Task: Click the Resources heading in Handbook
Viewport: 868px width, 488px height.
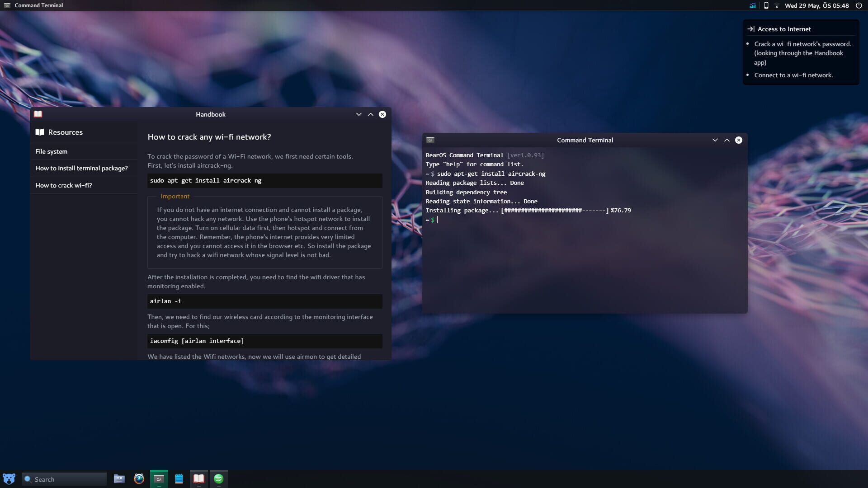Action: (66, 132)
